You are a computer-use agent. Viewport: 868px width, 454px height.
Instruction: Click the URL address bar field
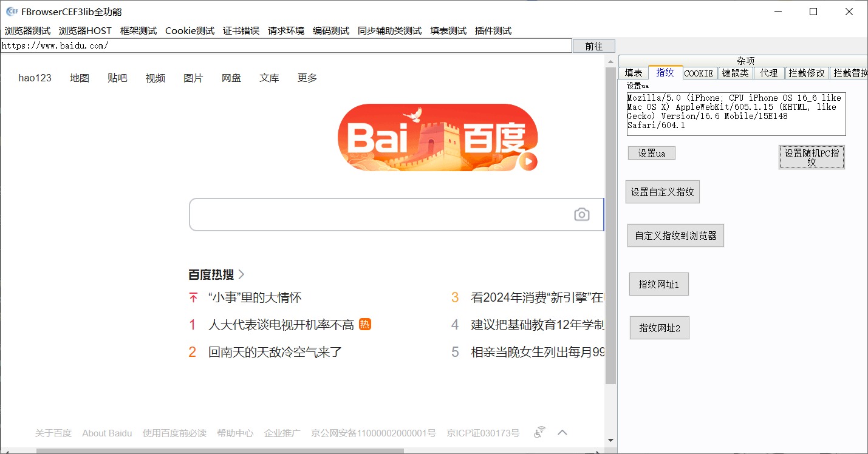286,46
